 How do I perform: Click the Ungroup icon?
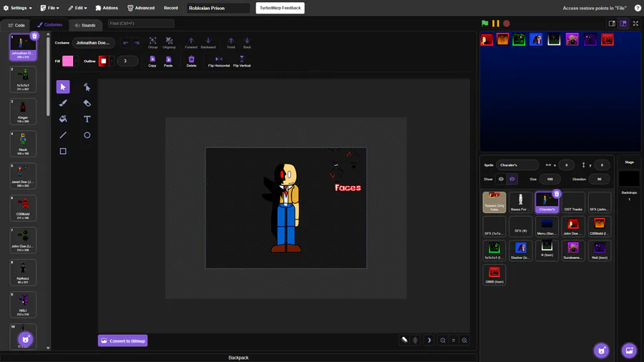(169, 43)
